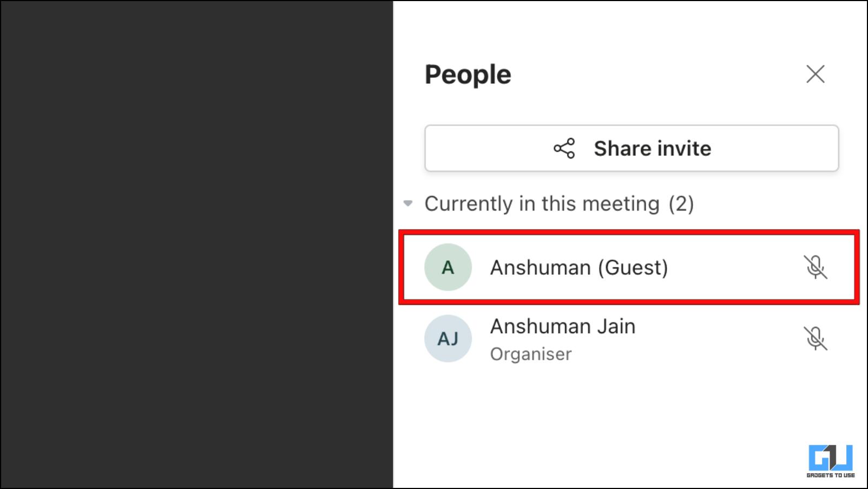868x489 pixels.
Task: Click the People panel title
Action: [x=468, y=75]
